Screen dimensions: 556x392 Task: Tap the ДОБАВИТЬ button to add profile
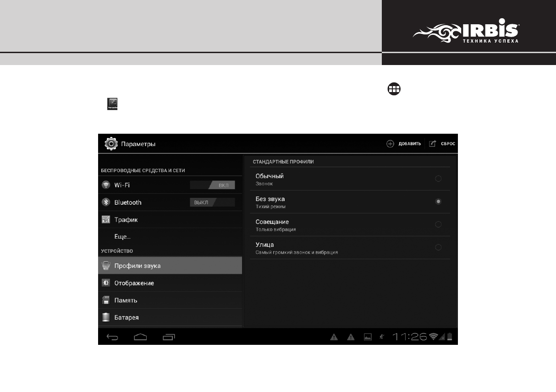coord(404,144)
